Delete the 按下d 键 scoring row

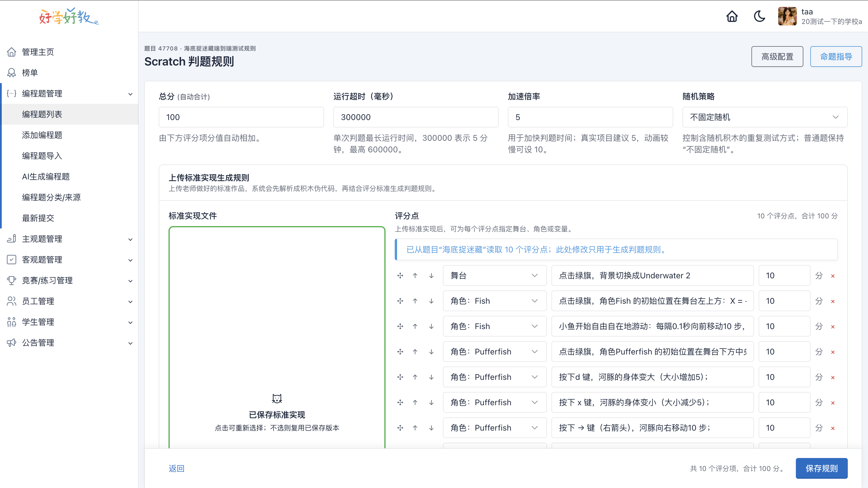(x=833, y=377)
